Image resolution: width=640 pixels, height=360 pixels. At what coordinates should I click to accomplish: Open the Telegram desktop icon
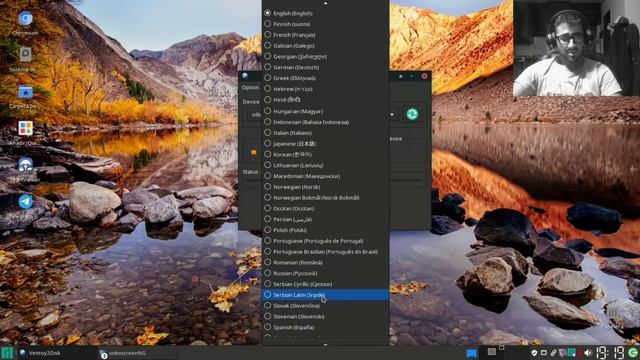coord(25,202)
